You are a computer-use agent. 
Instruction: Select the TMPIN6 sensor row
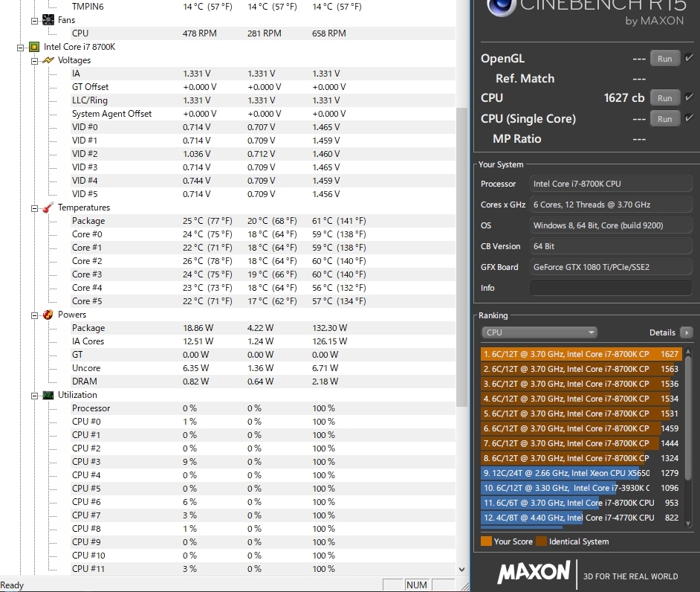(263, 7)
